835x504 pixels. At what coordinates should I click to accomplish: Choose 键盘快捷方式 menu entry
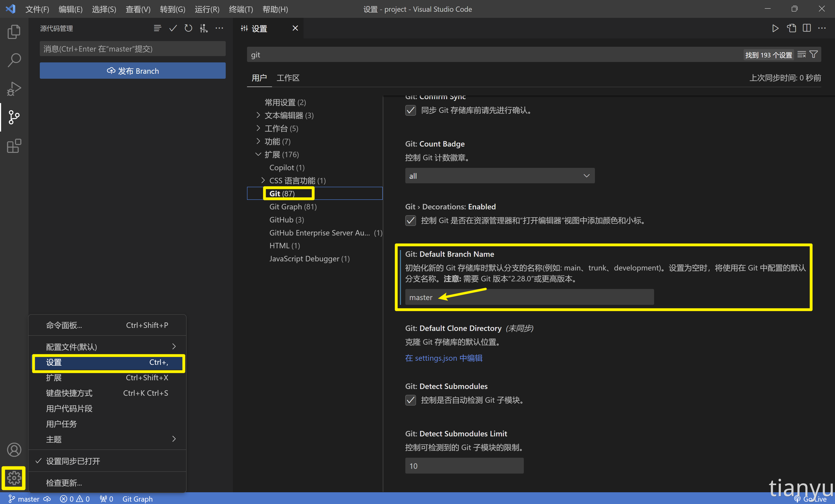click(107, 393)
